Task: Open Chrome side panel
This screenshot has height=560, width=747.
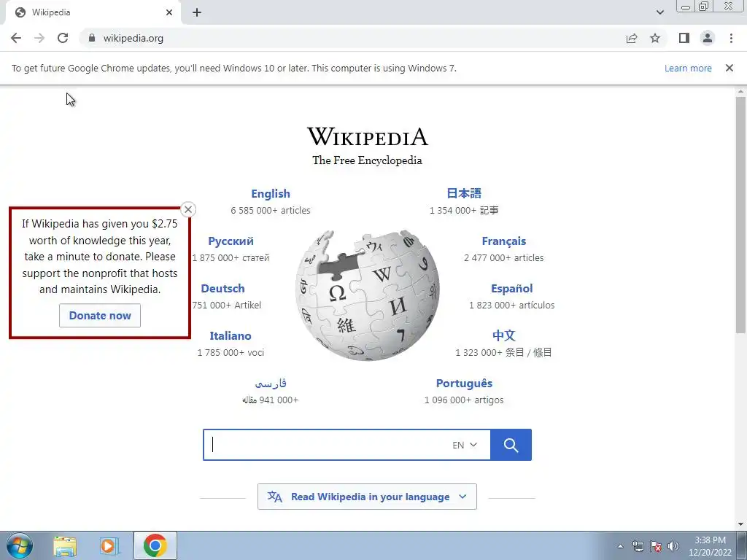Action: (x=684, y=38)
